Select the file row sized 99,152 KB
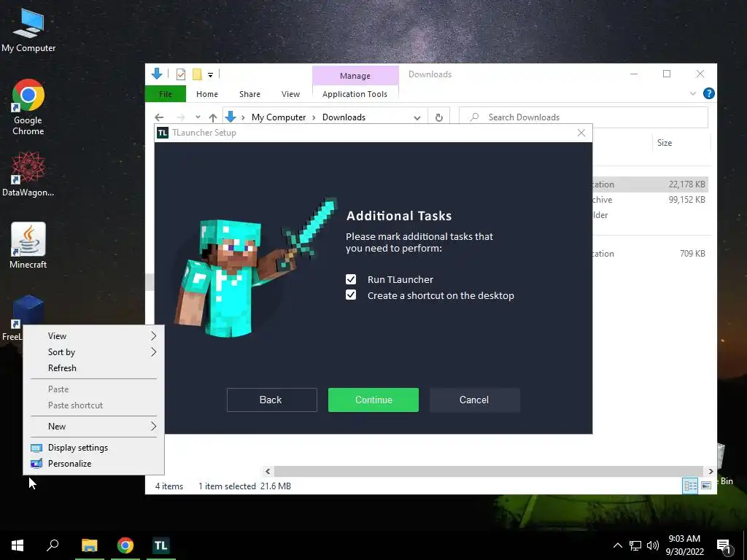 point(650,200)
